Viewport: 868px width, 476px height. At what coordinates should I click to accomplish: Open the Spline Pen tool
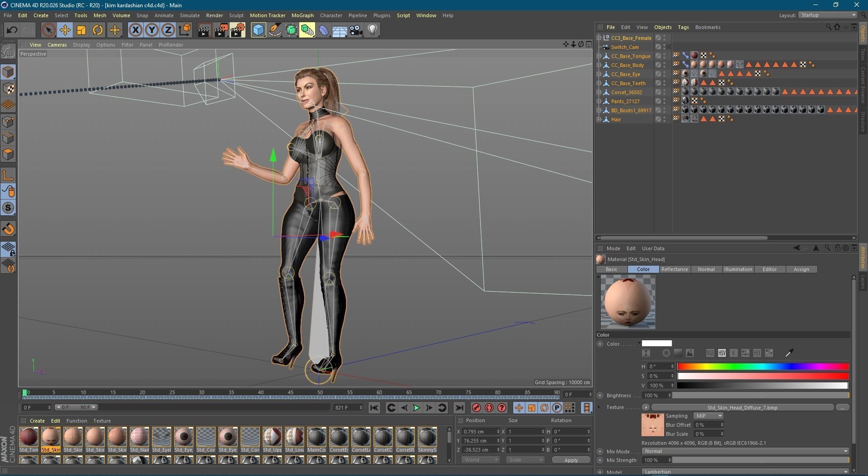pos(274,30)
